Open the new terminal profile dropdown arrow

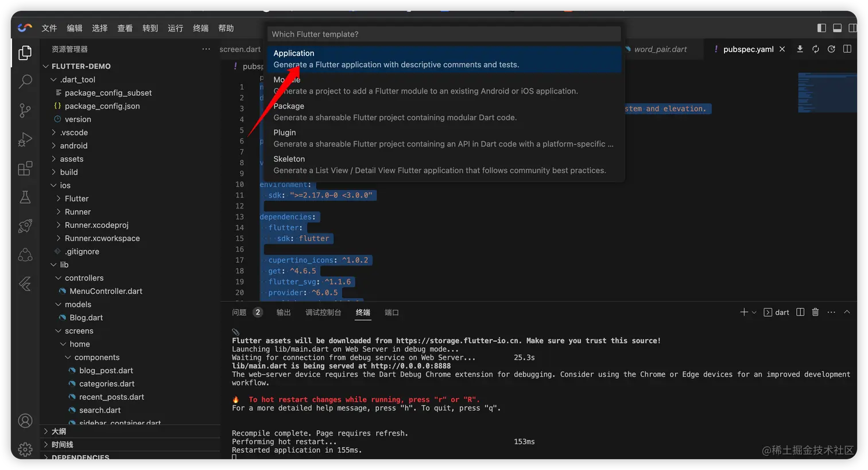754,312
